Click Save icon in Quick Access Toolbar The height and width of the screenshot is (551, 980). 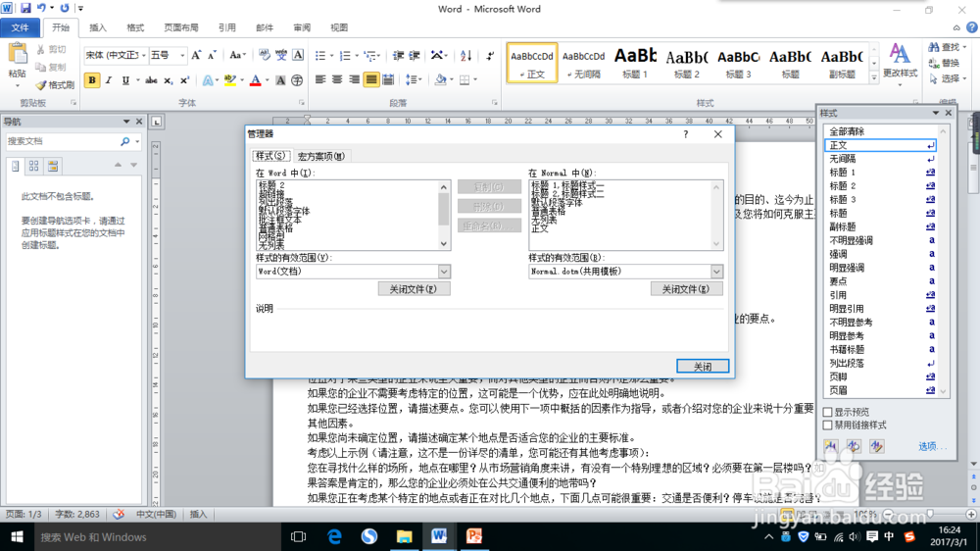click(x=25, y=8)
